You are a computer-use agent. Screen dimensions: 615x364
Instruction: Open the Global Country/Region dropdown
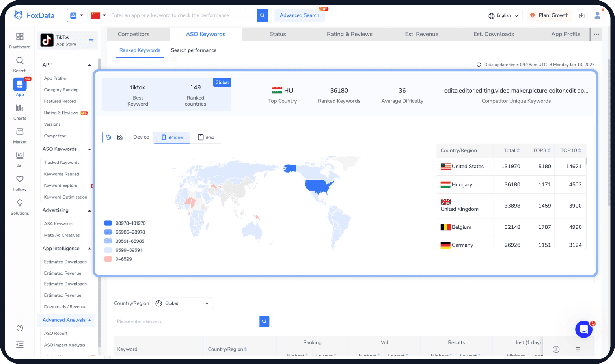pos(183,303)
